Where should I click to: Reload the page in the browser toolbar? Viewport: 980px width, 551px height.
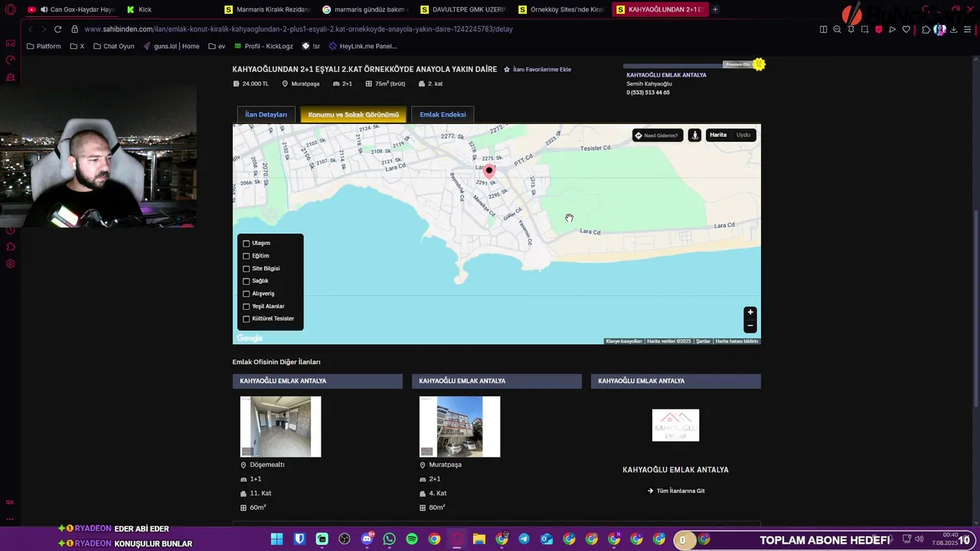57,29
